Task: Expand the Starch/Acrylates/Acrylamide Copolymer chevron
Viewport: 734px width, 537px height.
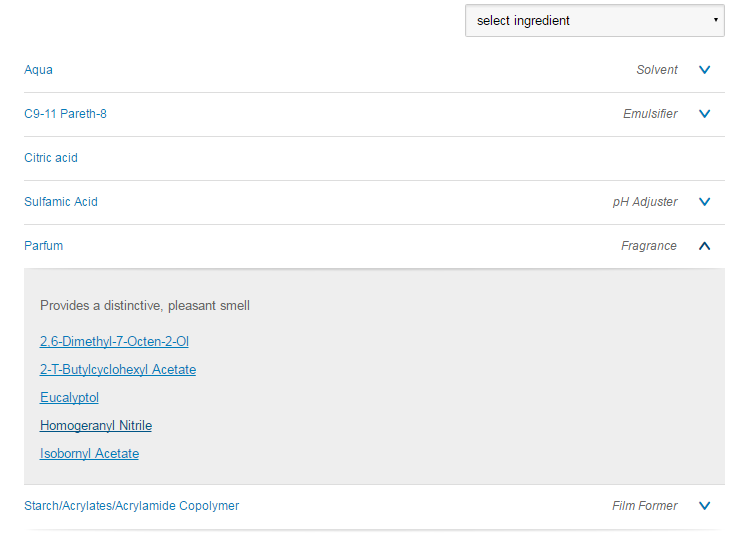Action: 704,506
